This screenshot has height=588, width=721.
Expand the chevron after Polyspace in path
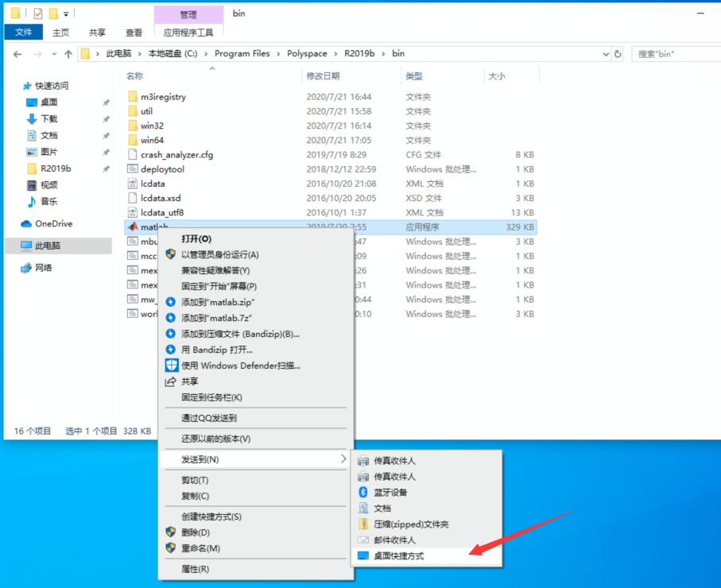[x=335, y=54]
